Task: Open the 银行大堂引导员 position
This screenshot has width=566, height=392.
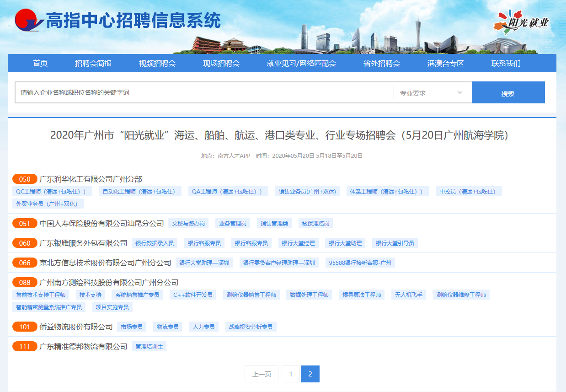Action: click(x=395, y=243)
